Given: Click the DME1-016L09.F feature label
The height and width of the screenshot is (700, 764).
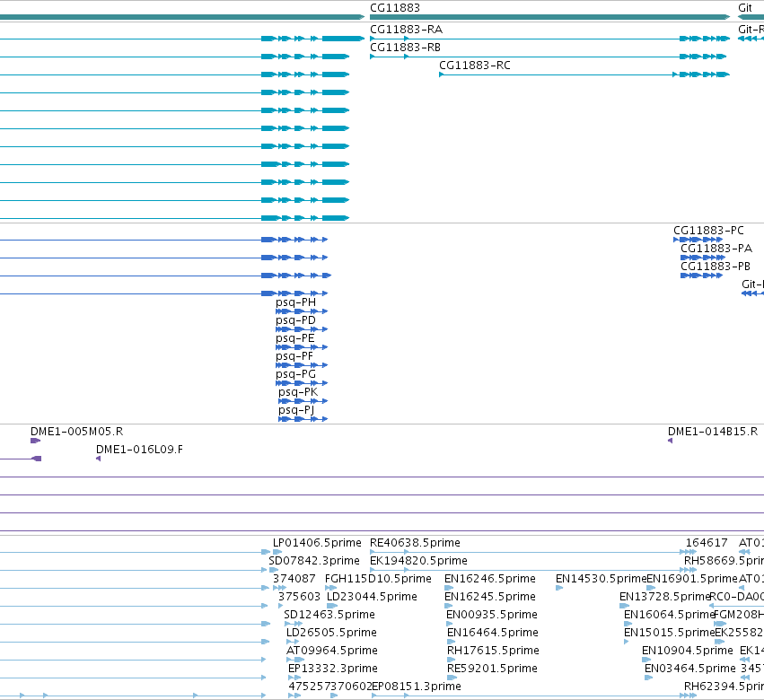Looking at the screenshot, I should coord(139,450).
